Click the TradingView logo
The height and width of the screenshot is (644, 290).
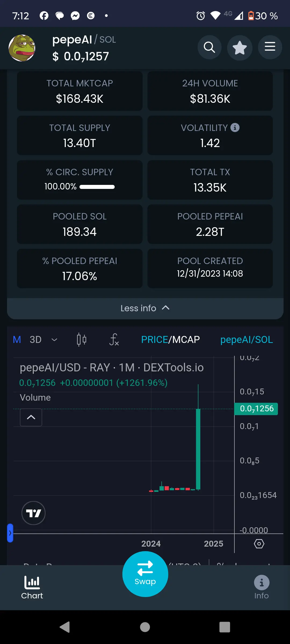click(34, 513)
